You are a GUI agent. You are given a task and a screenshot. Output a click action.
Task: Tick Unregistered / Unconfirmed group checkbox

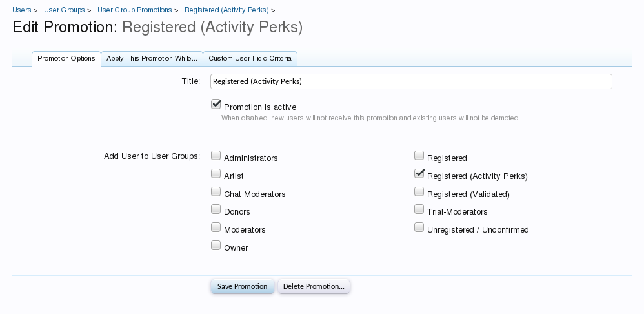[419, 227]
